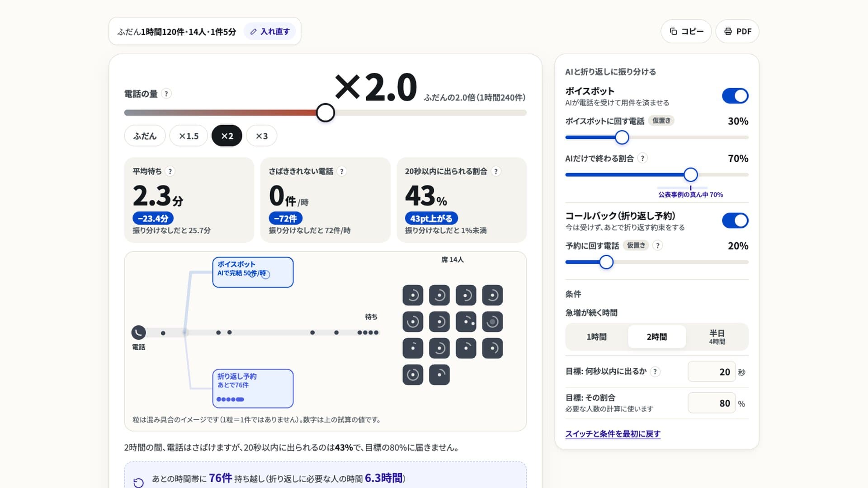Viewport: 868px width, 488px height.
Task: Click the ボイスボットに回す電話 30% slider handle
Action: tap(622, 137)
